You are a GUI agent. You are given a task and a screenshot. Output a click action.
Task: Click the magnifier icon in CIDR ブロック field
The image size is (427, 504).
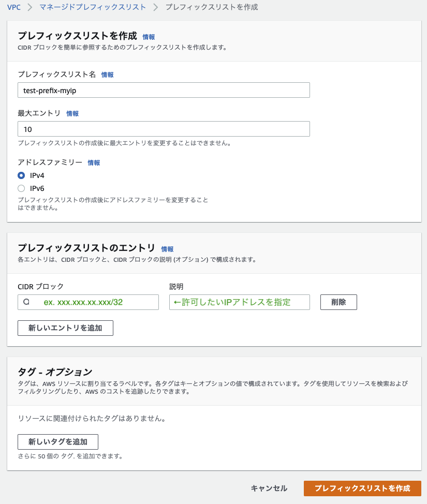click(x=27, y=302)
